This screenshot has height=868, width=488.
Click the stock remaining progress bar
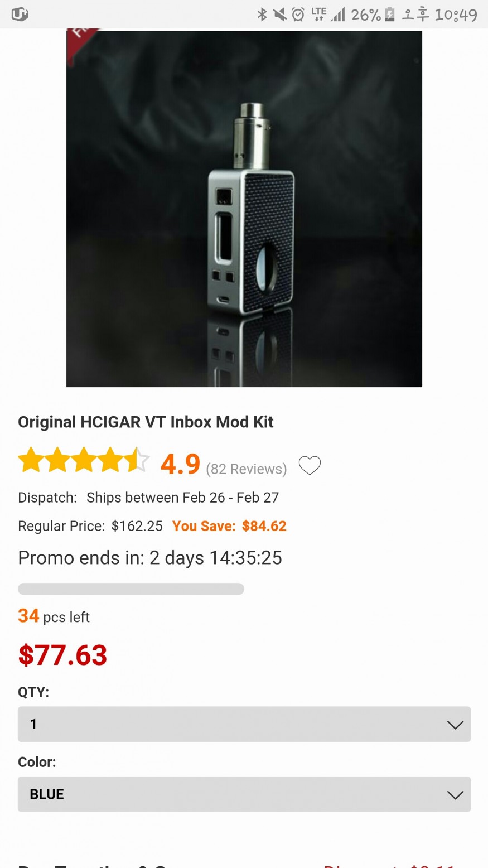click(131, 589)
